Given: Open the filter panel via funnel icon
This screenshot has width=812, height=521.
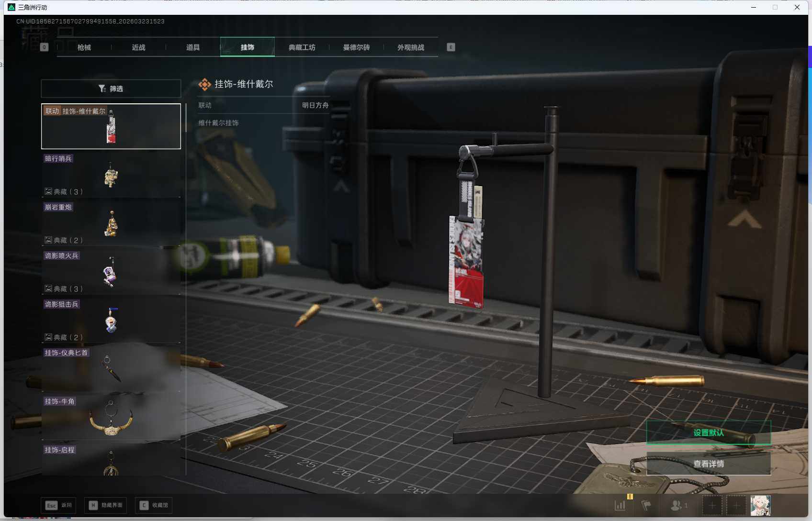Looking at the screenshot, I should coord(111,89).
